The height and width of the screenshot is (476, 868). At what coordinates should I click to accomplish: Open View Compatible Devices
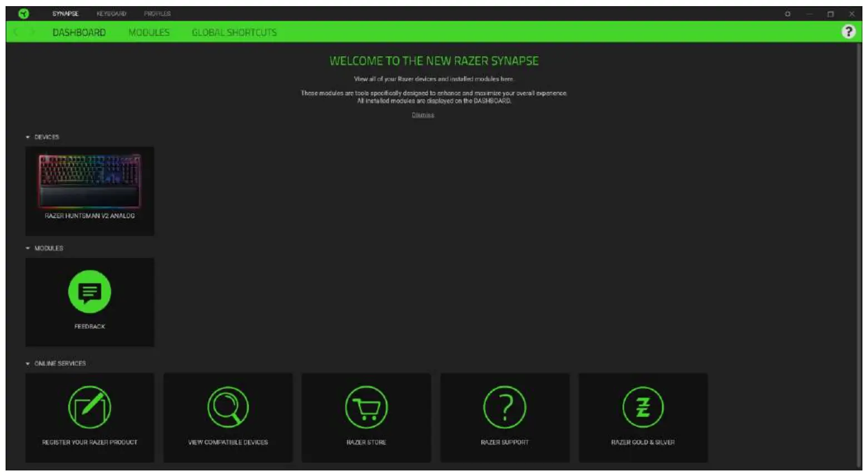[227, 409]
